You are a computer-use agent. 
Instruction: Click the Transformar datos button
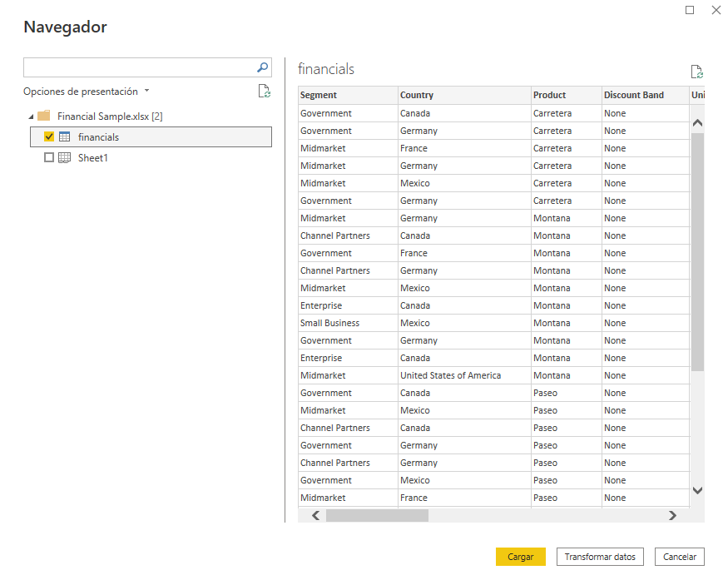tap(600, 557)
